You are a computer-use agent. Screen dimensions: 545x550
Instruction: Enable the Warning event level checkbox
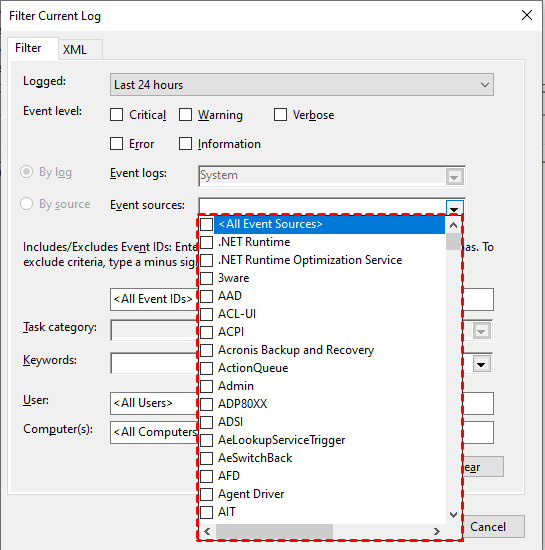point(186,115)
